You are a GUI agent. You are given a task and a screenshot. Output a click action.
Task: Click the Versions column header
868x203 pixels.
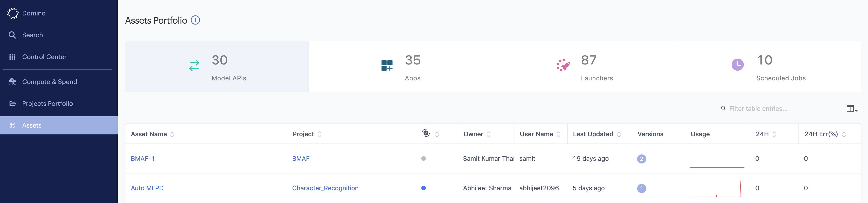click(650, 134)
